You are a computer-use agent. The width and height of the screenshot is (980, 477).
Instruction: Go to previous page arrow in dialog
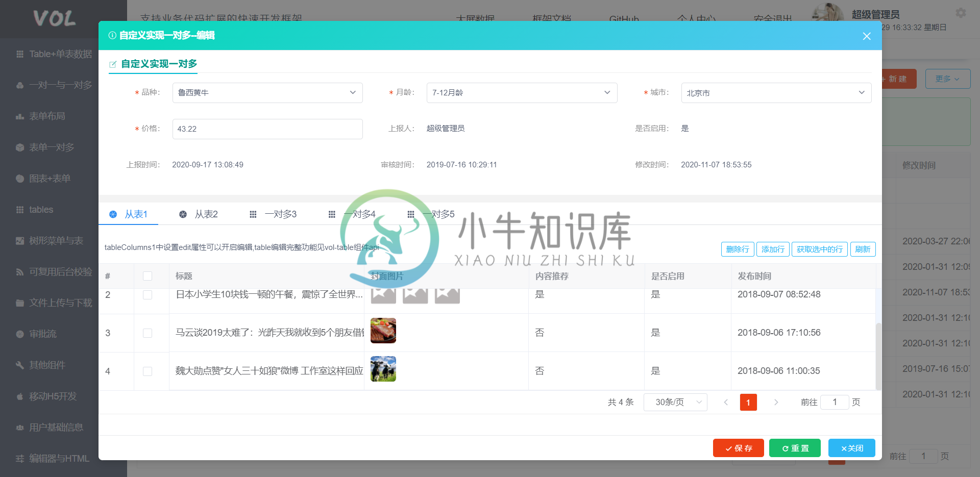coord(726,402)
